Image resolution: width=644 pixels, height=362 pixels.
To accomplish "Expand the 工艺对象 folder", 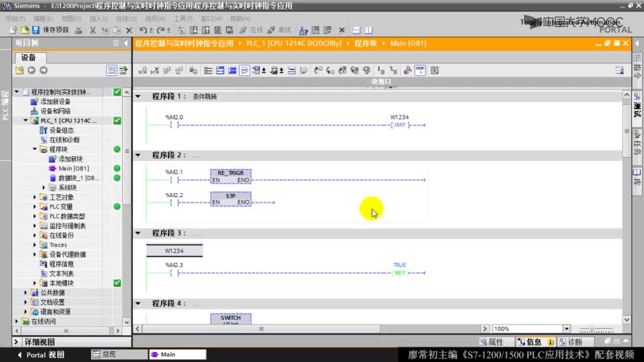I will (x=34, y=197).
